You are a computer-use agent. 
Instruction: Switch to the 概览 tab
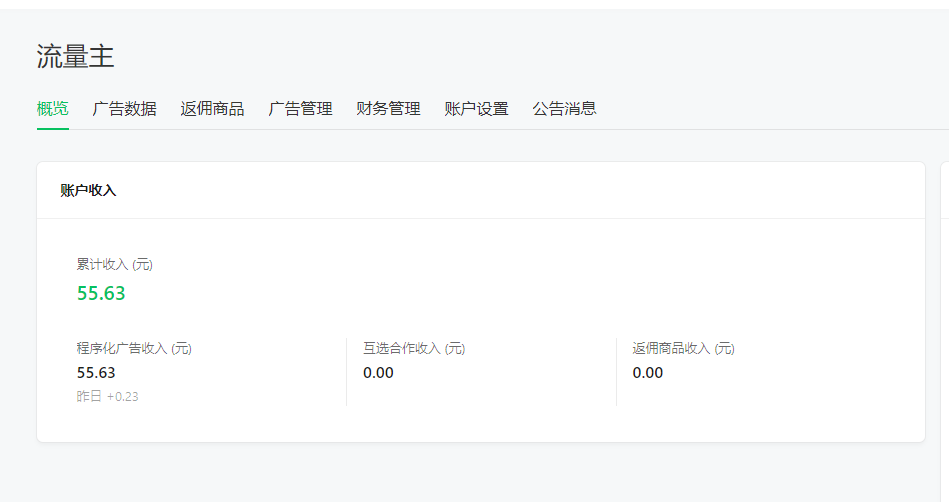tap(53, 108)
